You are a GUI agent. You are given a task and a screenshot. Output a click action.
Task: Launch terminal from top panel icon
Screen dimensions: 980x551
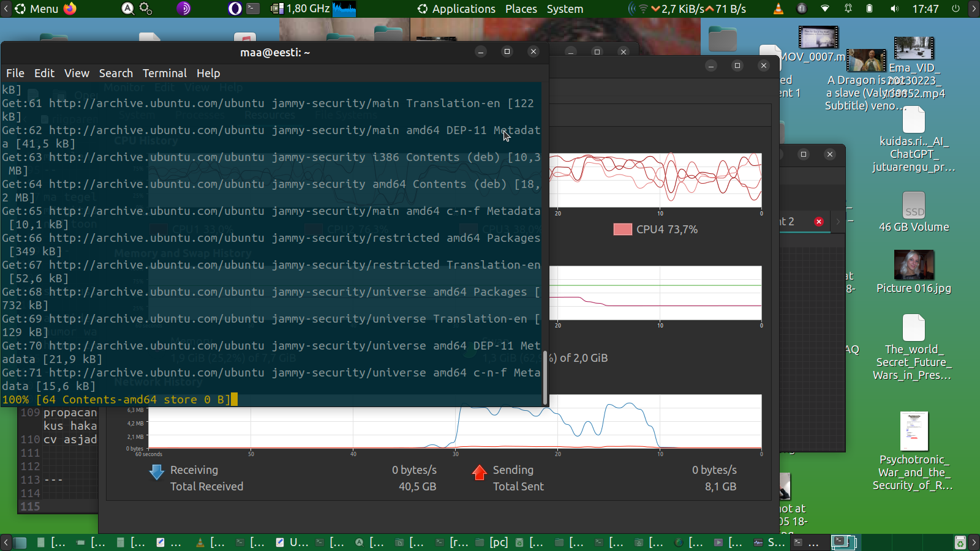coord(253,9)
